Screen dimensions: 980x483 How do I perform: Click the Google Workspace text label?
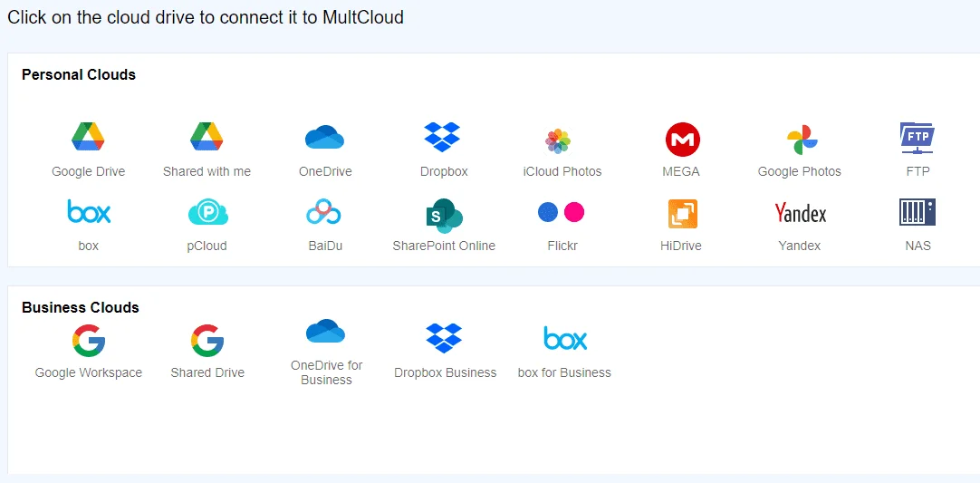pyautogui.click(x=88, y=372)
